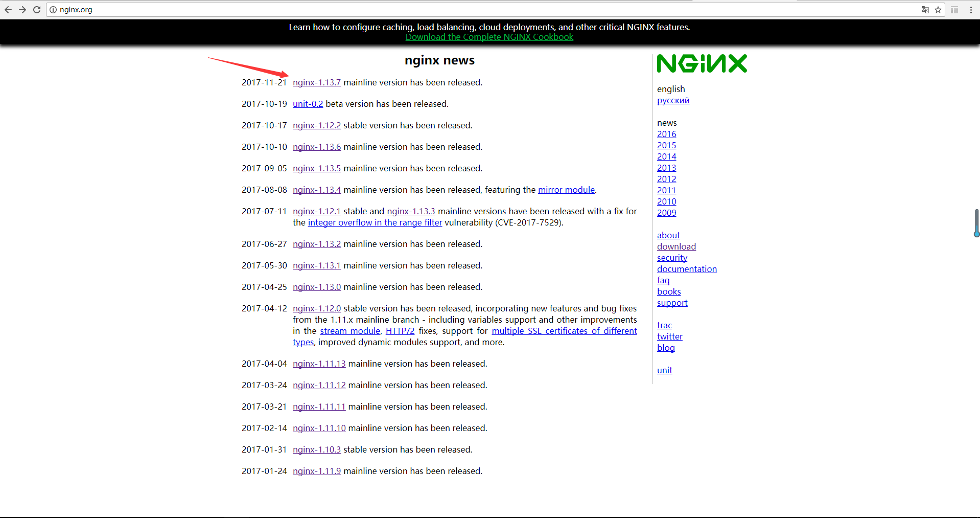Open the twitter link
Screen dimensions: 980x518
click(x=669, y=336)
